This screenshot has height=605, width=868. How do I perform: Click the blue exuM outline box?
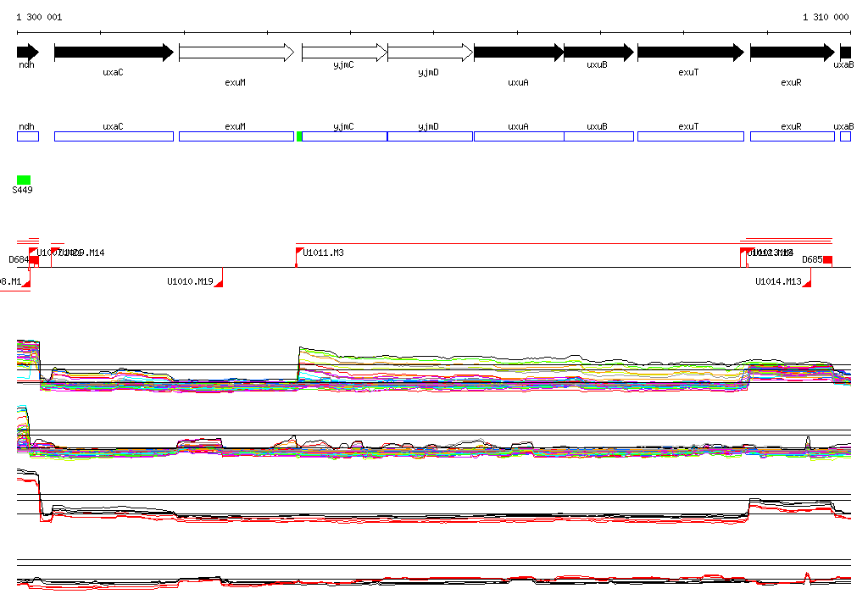[236, 136]
